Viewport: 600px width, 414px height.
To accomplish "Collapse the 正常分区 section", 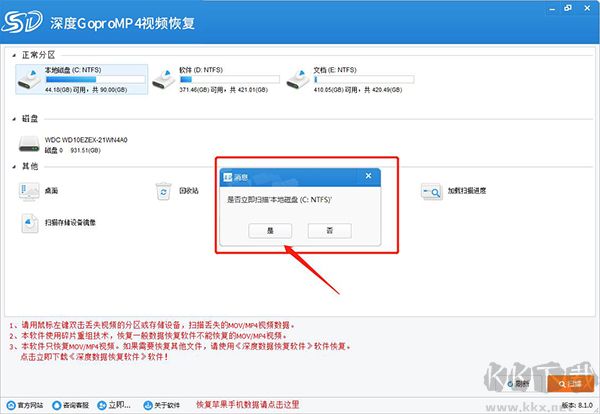I will click(14, 56).
